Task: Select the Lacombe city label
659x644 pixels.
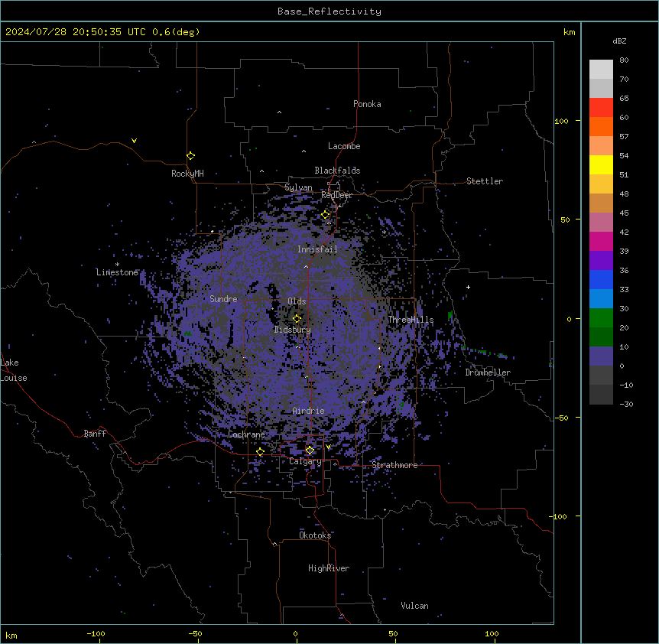Action: click(x=344, y=146)
